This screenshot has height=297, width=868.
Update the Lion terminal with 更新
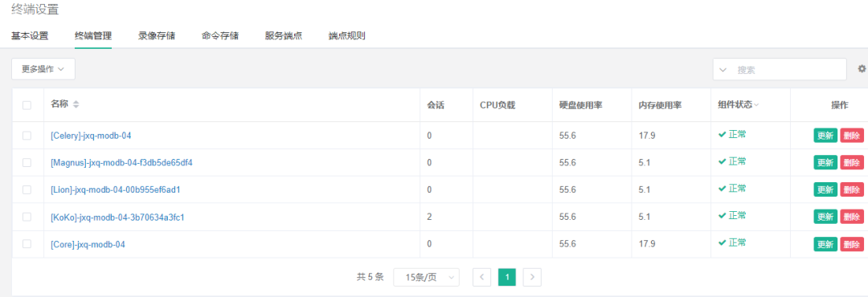[x=825, y=189]
